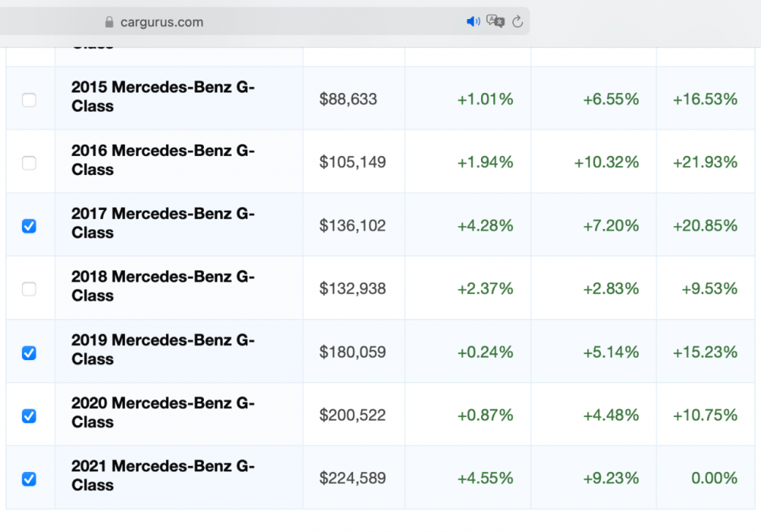Open the 2015 Mercedes-Benz G-Class model name
The width and height of the screenshot is (761, 532).
163,97
